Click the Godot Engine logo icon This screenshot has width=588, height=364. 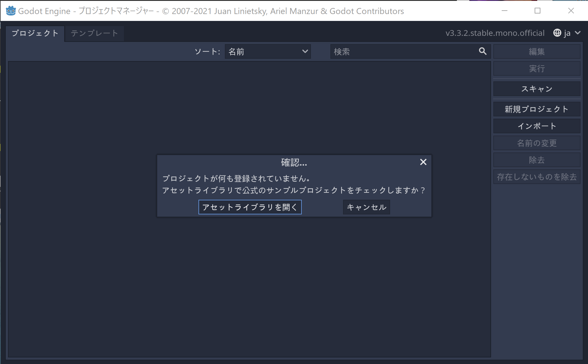[x=11, y=10]
